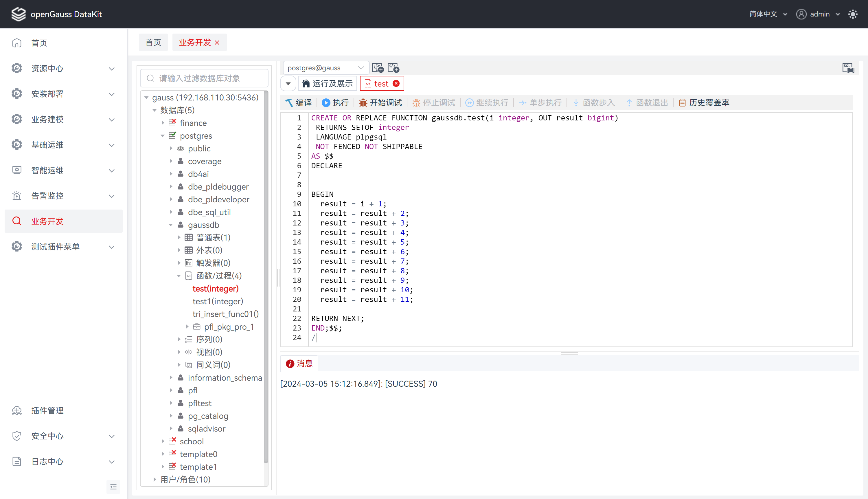Image resolution: width=868 pixels, height=499 pixels.
Task: Expand the 简体中文 language dropdown
Action: pos(768,14)
